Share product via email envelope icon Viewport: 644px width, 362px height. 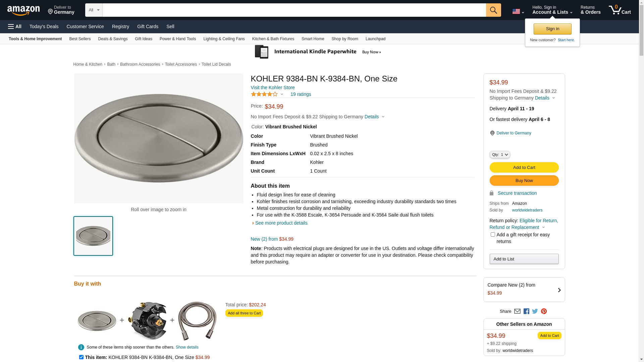coord(517,311)
